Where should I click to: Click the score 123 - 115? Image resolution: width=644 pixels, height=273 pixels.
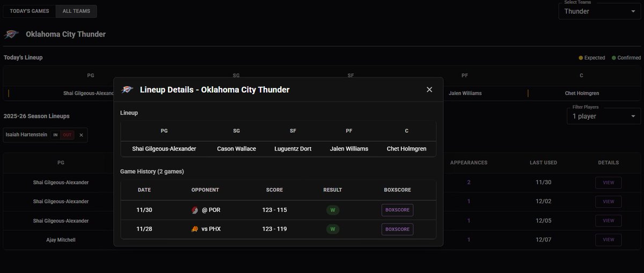coord(274,210)
